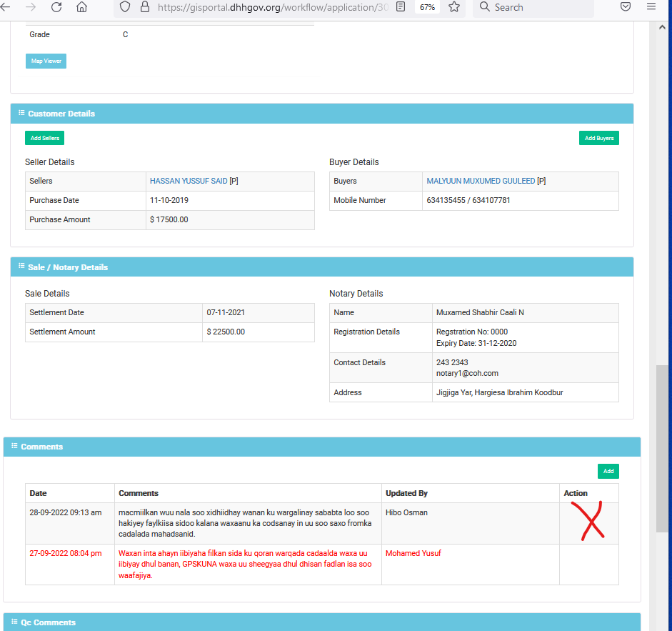Open tracking protection shield icon
This screenshot has width=672, height=631.
(125, 7)
